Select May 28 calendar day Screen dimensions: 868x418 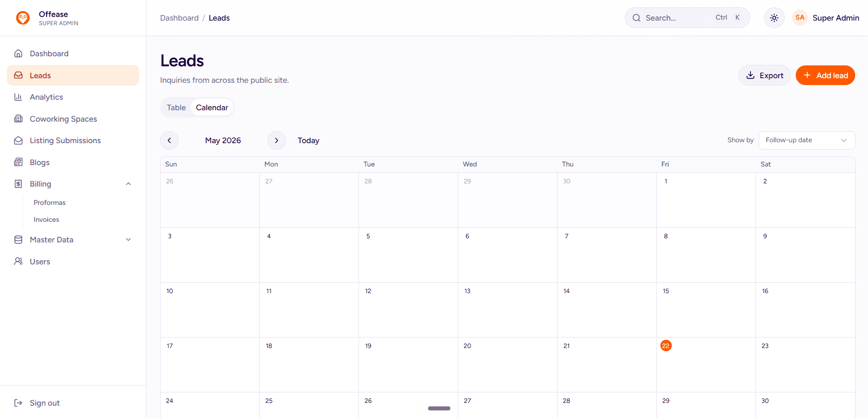[606, 405]
